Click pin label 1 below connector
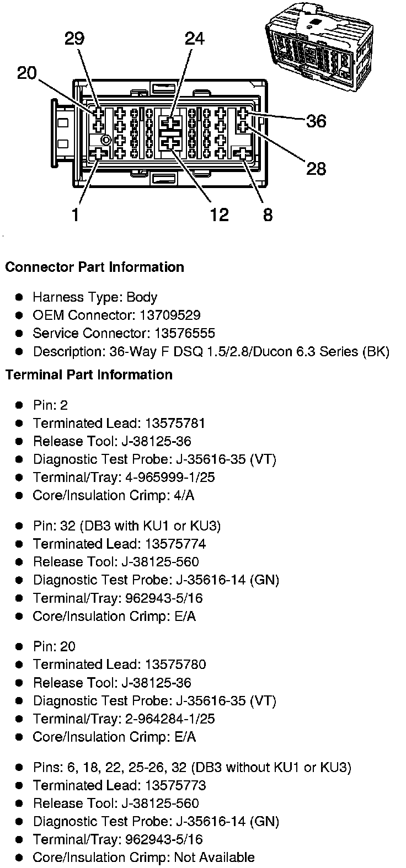The height and width of the screenshot is (868, 406). [x=76, y=215]
